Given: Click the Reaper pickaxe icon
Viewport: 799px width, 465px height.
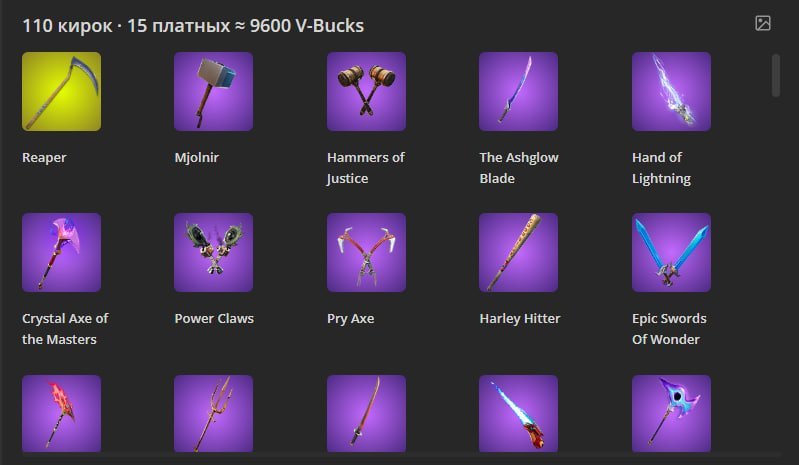Looking at the screenshot, I should coord(61,91).
